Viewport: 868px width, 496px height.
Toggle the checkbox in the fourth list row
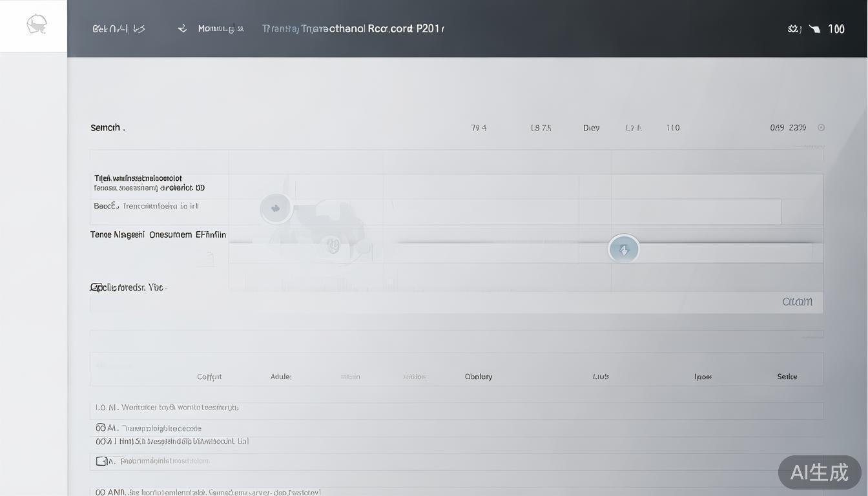[x=101, y=461]
